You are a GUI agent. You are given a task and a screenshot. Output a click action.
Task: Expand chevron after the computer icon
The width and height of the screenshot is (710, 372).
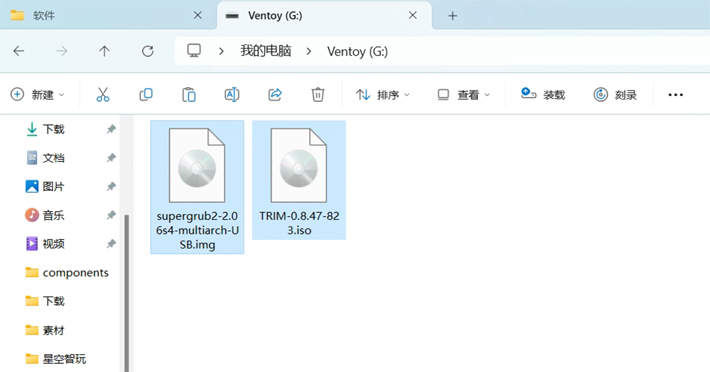(221, 51)
